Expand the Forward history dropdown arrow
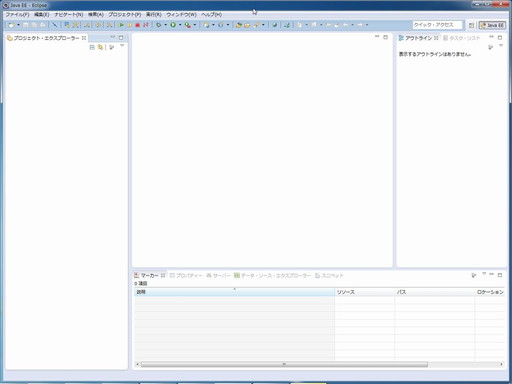Screen dimensions: 512x384 click(x=367, y=25)
